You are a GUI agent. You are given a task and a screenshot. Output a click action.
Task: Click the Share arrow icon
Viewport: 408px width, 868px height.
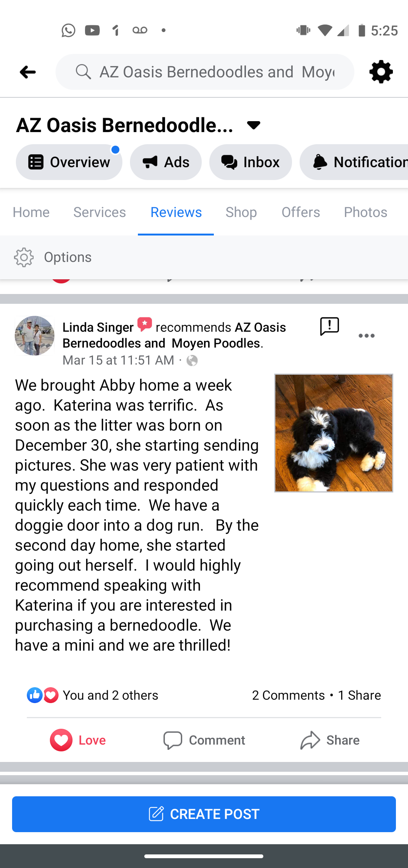[310, 740]
